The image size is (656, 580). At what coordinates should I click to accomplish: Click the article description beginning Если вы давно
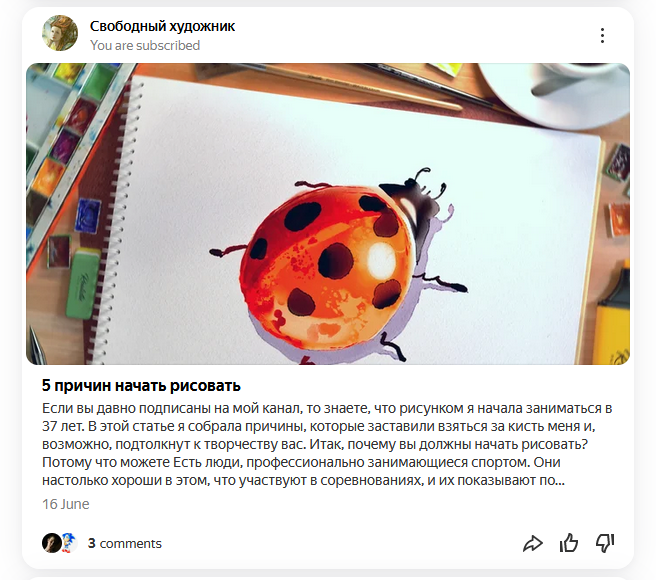pyautogui.click(x=327, y=444)
